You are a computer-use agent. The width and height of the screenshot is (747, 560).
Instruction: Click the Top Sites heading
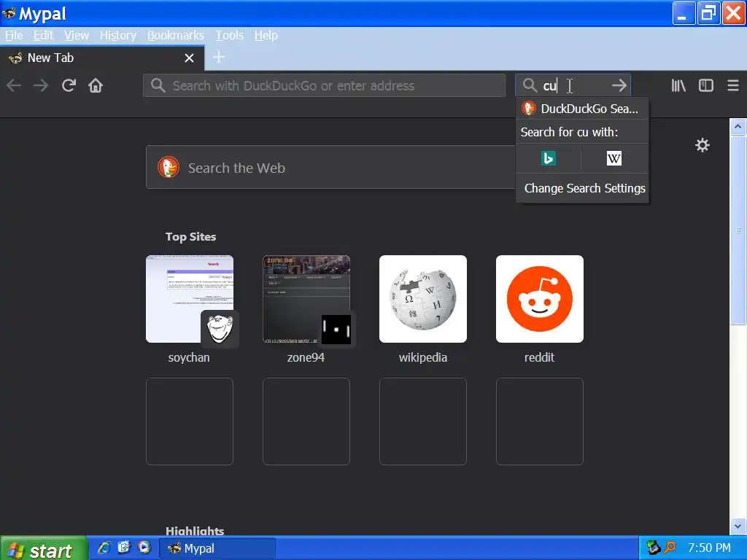click(x=190, y=237)
